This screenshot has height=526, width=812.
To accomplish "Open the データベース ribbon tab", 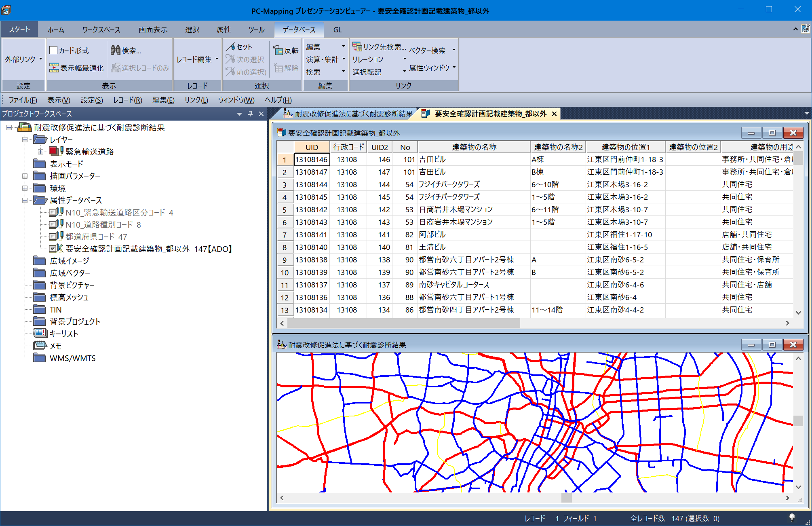I will point(299,30).
